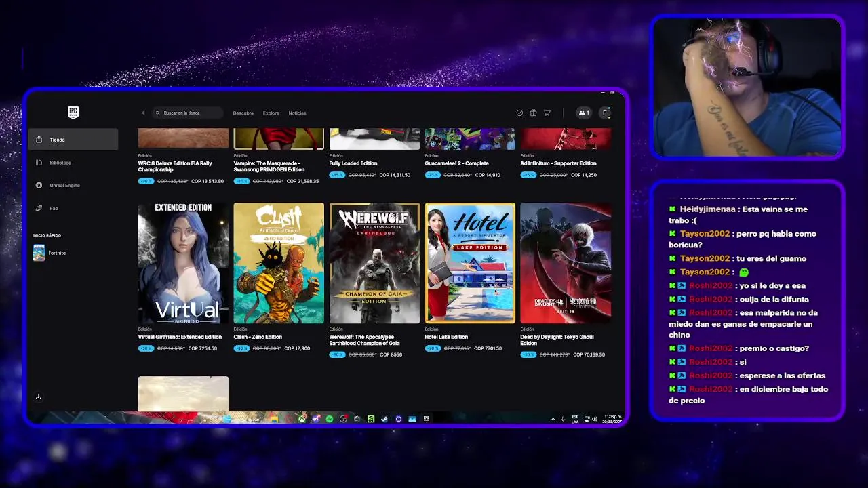Click the search magnifier icon
Viewport: 868px width, 488px height.
pyautogui.click(x=158, y=113)
